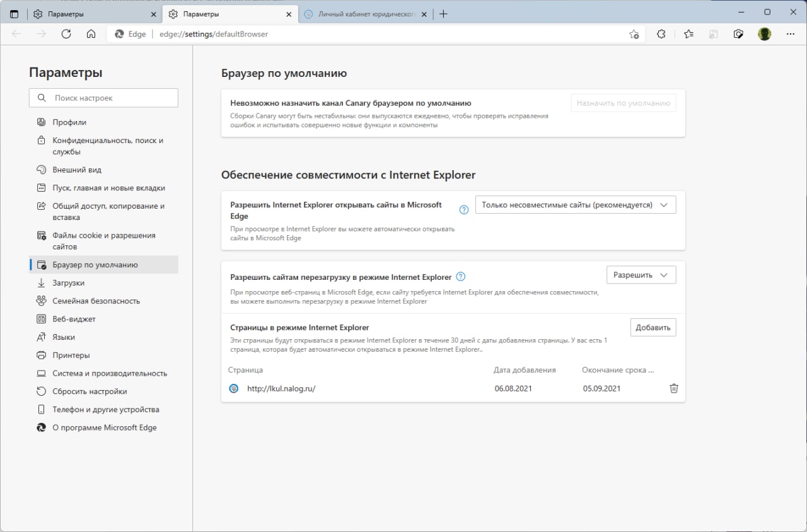
Task: Add this page to favorites star icon
Action: tap(634, 34)
